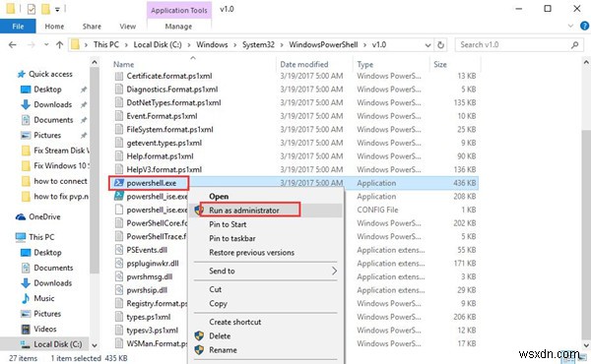Click the Back navigation arrow
This screenshot has width=591, height=364.
[x=13, y=45]
